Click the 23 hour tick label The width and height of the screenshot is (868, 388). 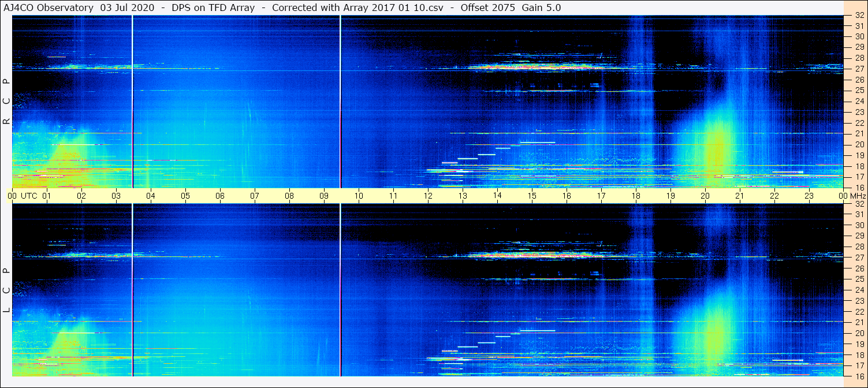tap(809, 196)
